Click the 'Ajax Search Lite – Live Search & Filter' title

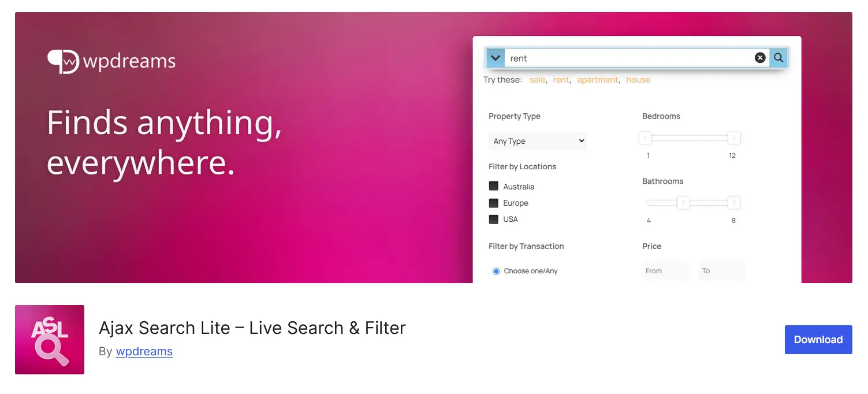[x=252, y=328]
